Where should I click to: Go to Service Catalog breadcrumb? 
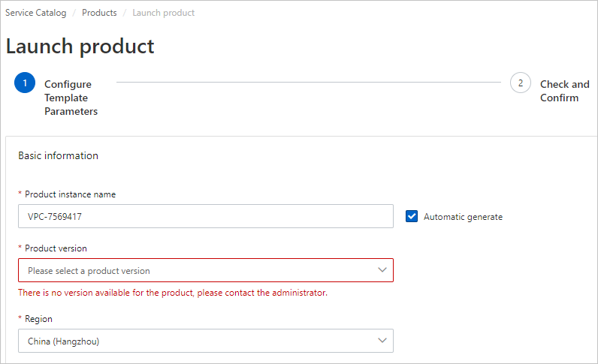click(x=35, y=13)
